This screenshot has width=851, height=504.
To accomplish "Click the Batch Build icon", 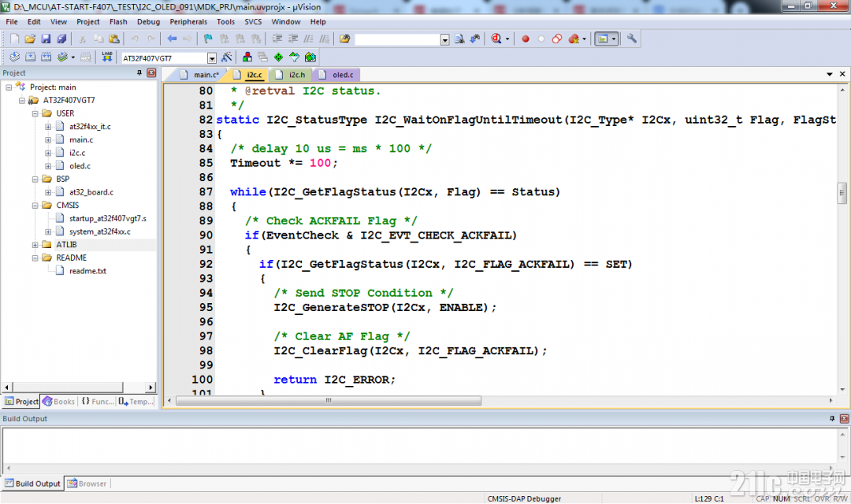I will point(63,57).
